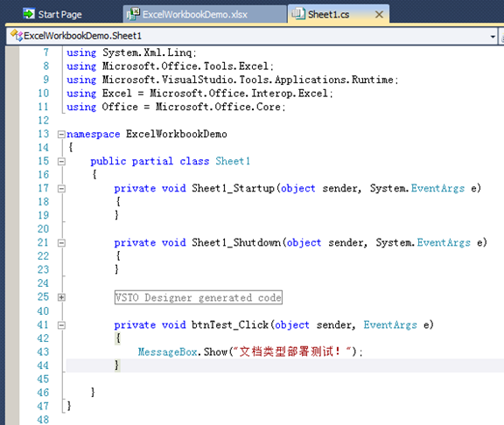Image resolution: width=504 pixels, height=425 pixels.
Task: Open the ExcelWorkbookDemo.xlsx tab
Action: pyautogui.click(x=205, y=15)
